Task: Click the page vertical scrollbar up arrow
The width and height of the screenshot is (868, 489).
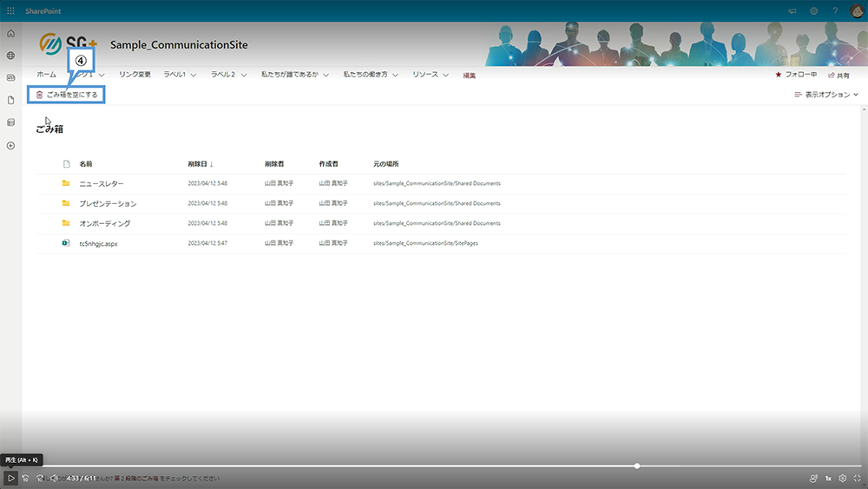Action: tap(865, 109)
